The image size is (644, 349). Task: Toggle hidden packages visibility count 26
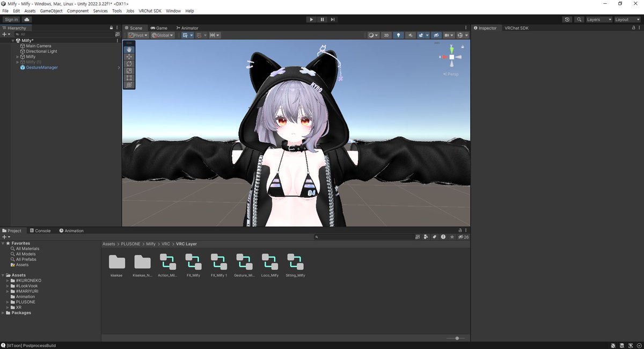coord(464,237)
